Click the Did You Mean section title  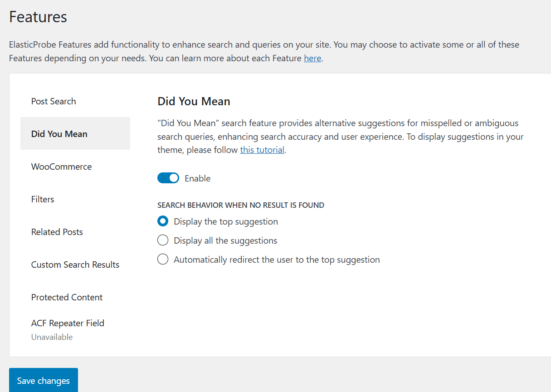pyautogui.click(x=194, y=101)
